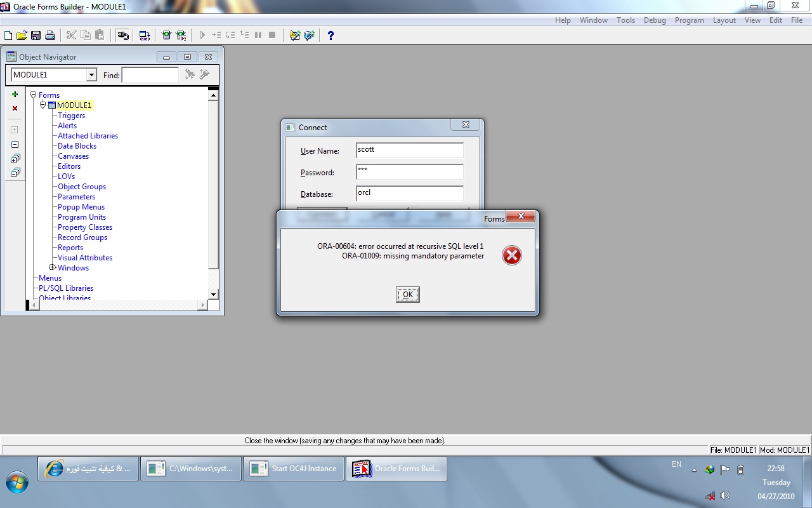Viewport: 812px width, 508px height.
Task: Click the New form toolbar icon
Action: [x=8, y=36]
